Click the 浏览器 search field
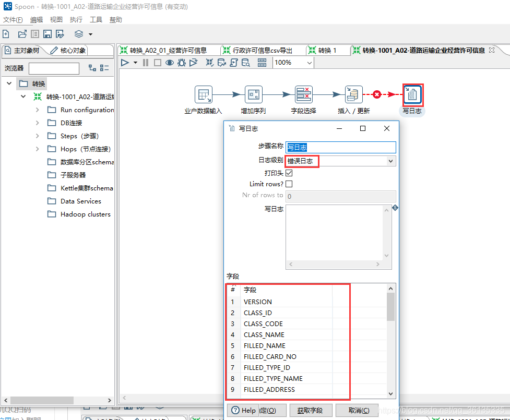This screenshot has width=510, height=420. coord(54,68)
